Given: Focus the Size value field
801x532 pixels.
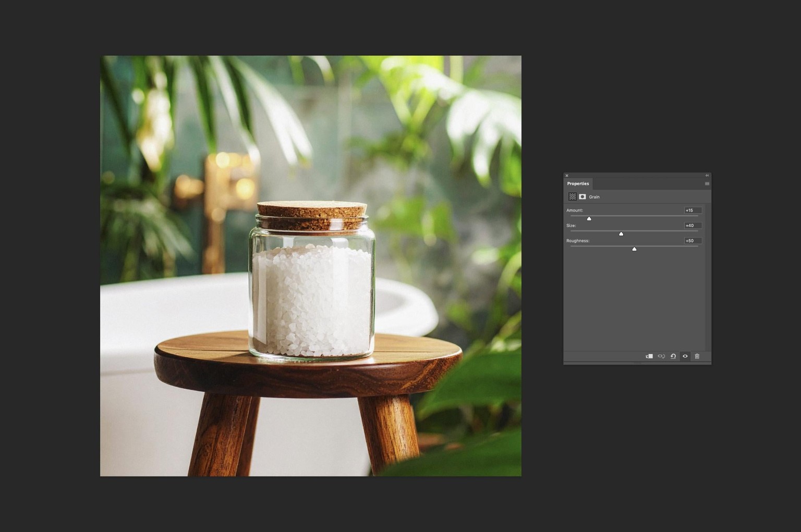Looking at the screenshot, I should [693, 226].
